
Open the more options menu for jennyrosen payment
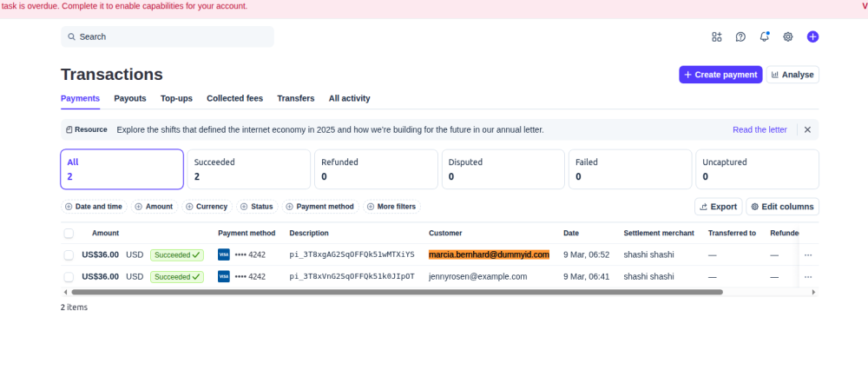(x=808, y=276)
